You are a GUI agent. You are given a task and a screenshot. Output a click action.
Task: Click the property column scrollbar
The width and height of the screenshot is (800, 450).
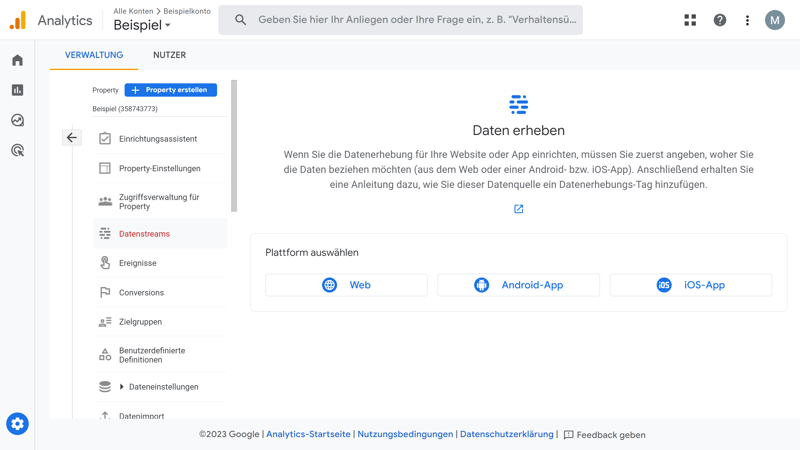coord(234,146)
